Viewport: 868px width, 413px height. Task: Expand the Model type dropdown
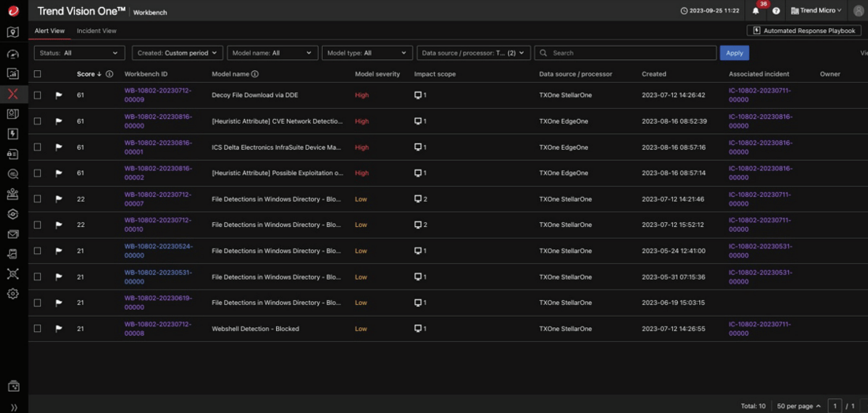(x=367, y=53)
